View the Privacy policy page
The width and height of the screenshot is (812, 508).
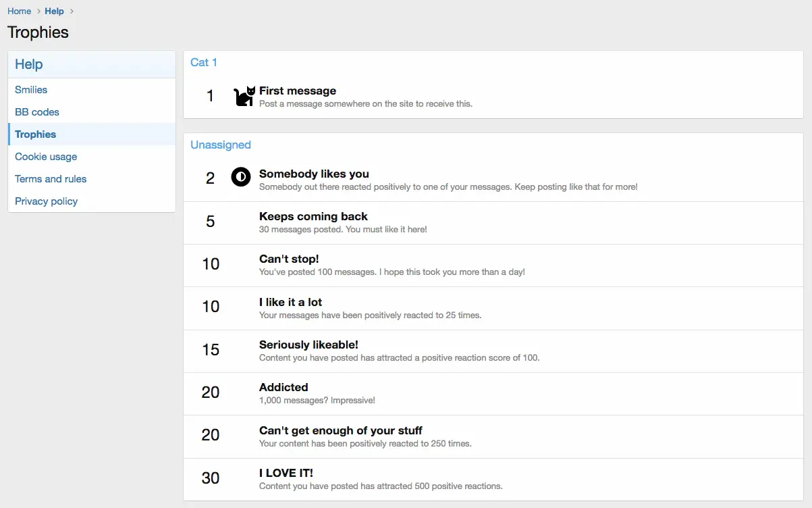coord(46,201)
